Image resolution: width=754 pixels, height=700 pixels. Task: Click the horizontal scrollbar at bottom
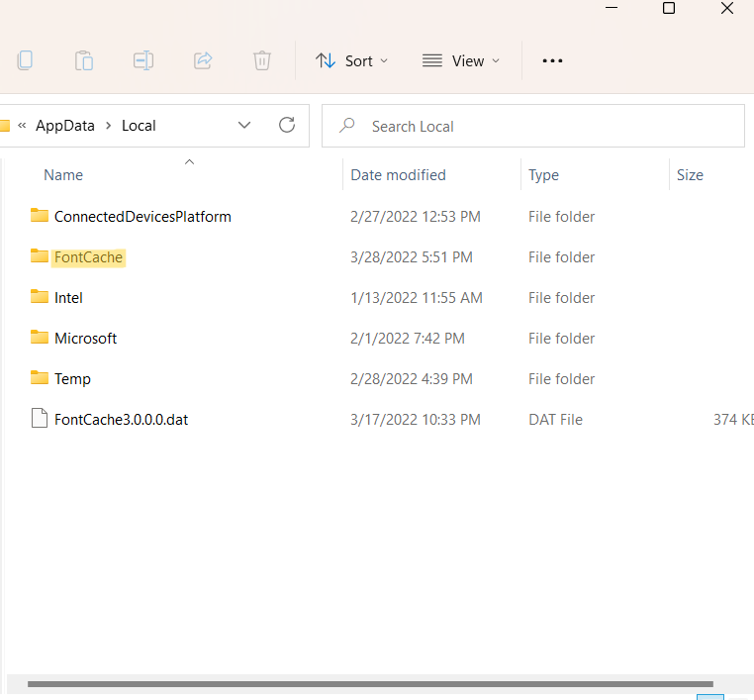[370, 684]
